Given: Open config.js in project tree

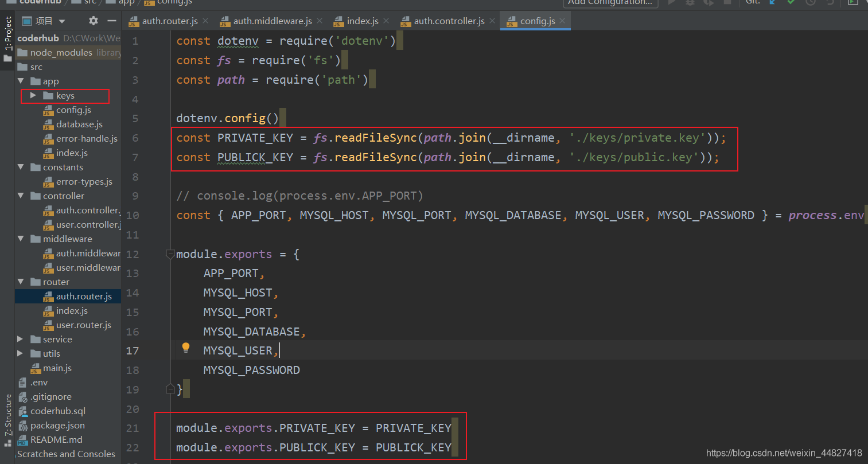Looking at the screenshot, I should click(x=73, y=110).
